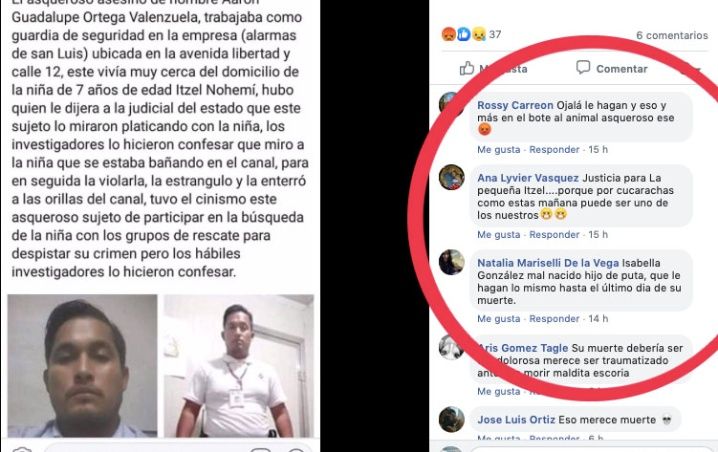Click the angry face reaction icon

click(x=448, y=34)
